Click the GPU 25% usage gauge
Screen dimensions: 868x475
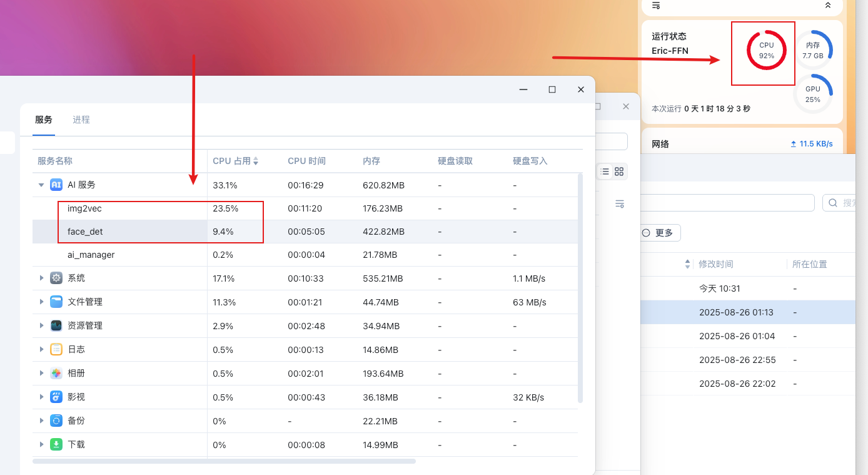[813, 94]
